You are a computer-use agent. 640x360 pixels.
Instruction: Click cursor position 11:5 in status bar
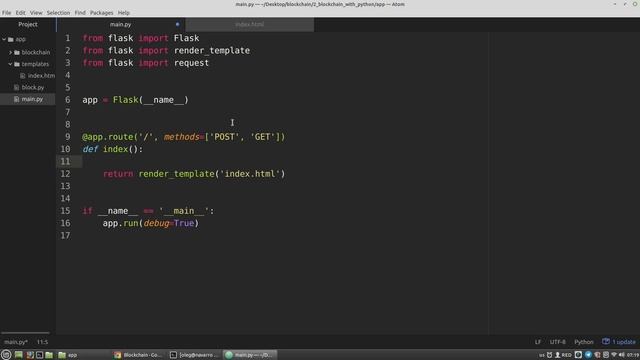tap(42, 342)
